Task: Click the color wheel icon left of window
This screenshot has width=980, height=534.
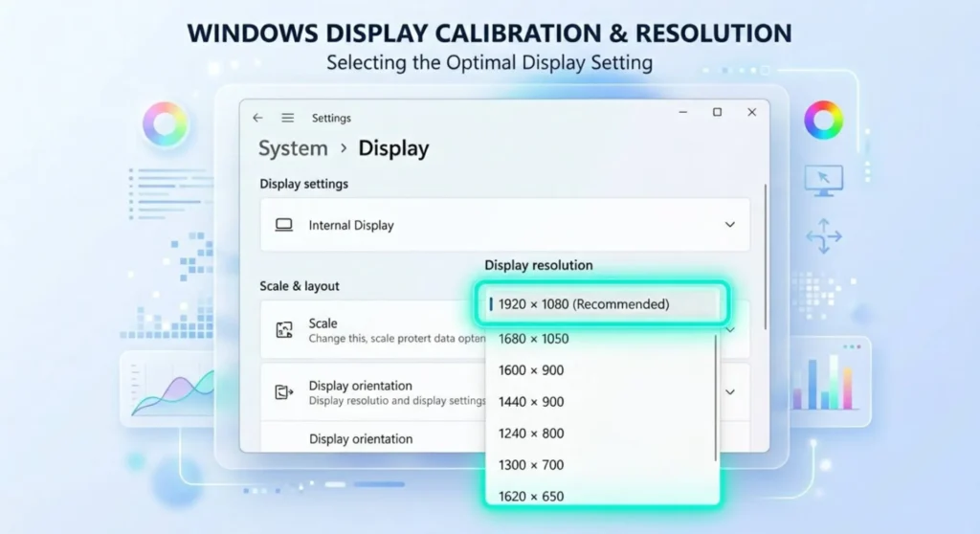Action: coord(165,123)
